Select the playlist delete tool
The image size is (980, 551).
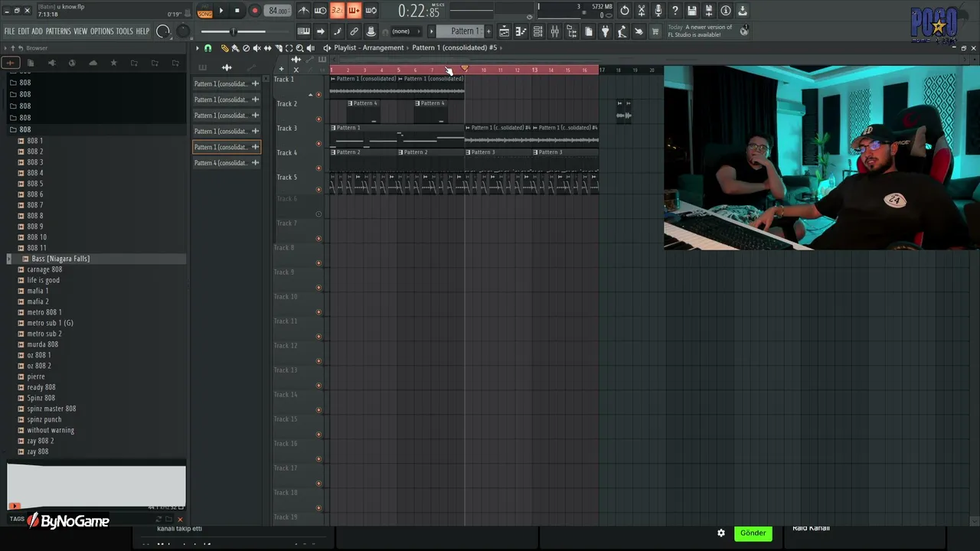pos(246,48)
